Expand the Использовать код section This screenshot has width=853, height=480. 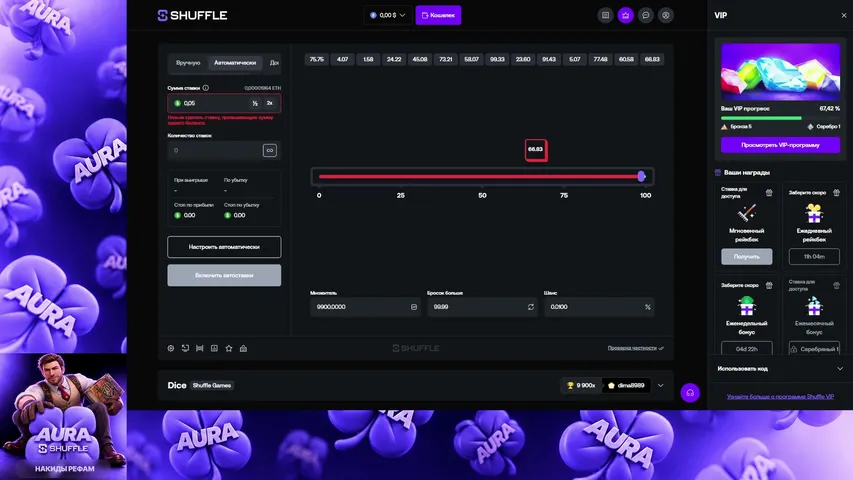pos(780,368)
